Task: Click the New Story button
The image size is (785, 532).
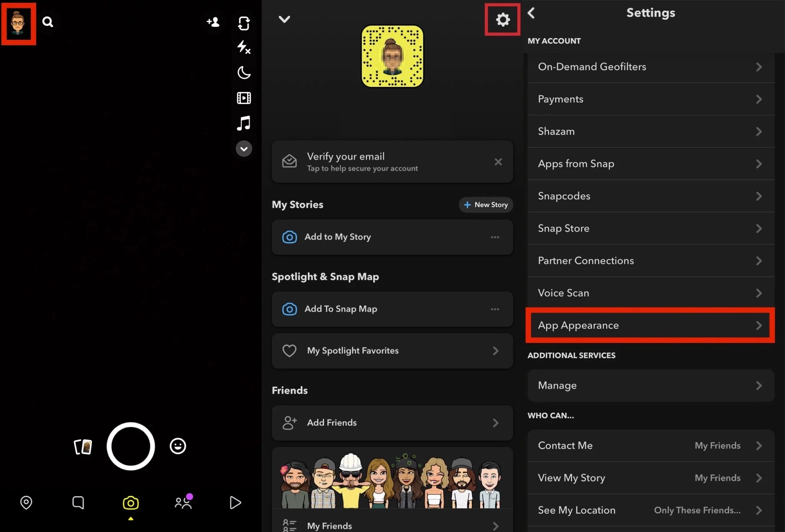Action: [485, 205]
